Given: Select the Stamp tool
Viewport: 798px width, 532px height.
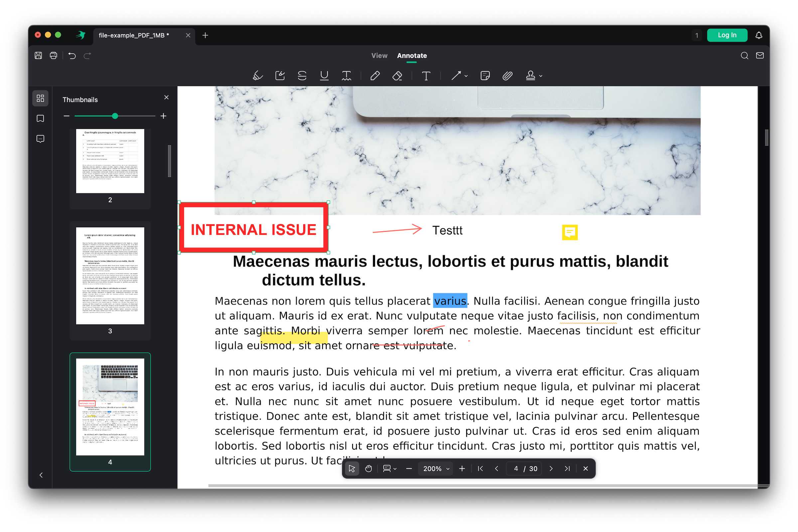Looking at the screenshot, I should [531, 76].
